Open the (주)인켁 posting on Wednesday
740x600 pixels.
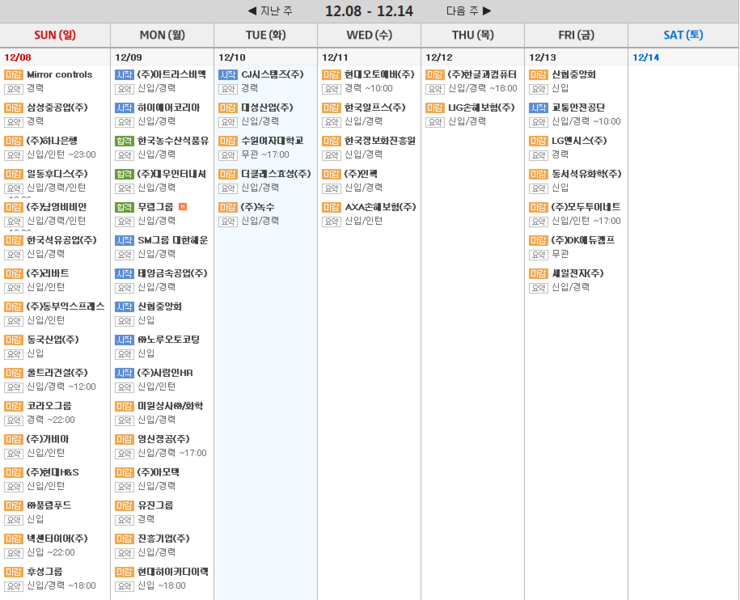point(361,174)
